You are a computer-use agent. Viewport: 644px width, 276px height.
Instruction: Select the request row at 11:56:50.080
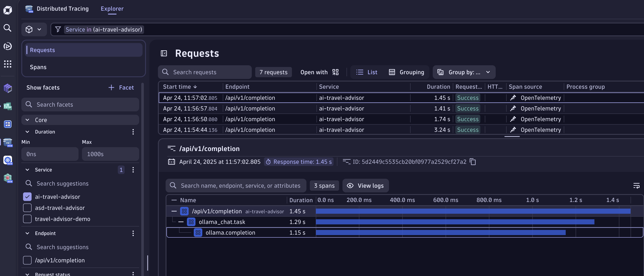(x=401, y=119)
